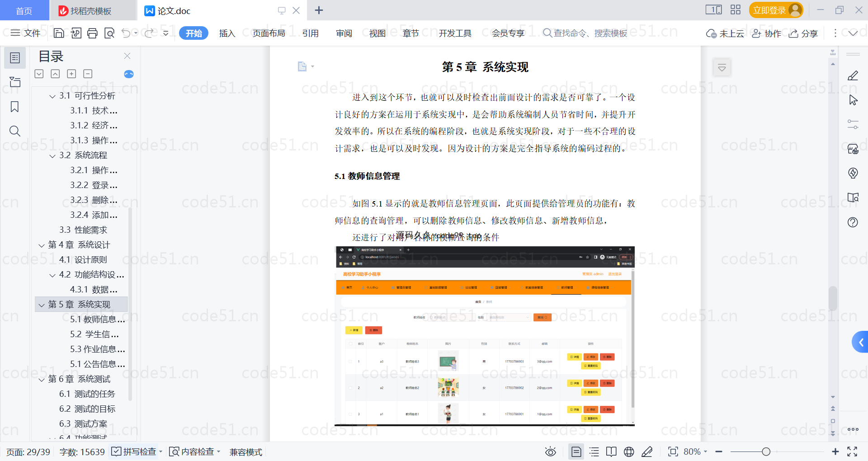The width and height of the screenshot is (868, 461).
Task: Click the document vertical scrollbar thumb
Action: 833,298
